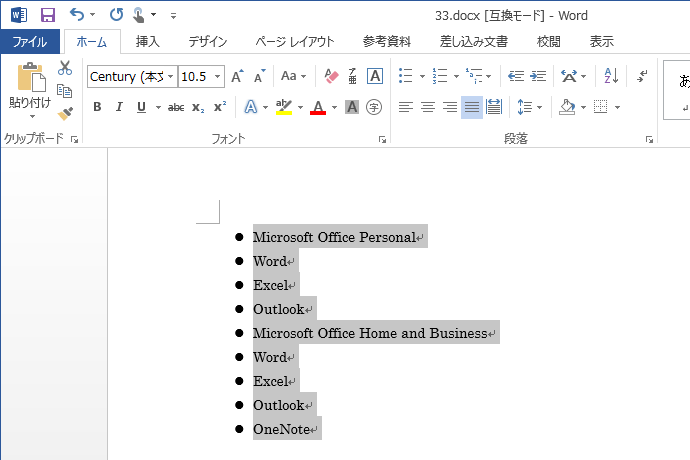This screenshot has height=460, width=690.
Task: Switch to the 挿入 tab
Action: point(147,42)
